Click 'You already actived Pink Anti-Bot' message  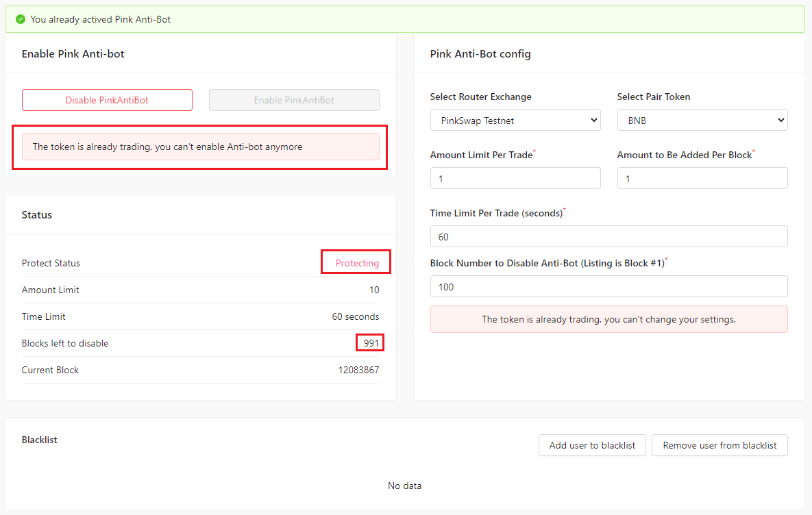(x=101, y=19)
